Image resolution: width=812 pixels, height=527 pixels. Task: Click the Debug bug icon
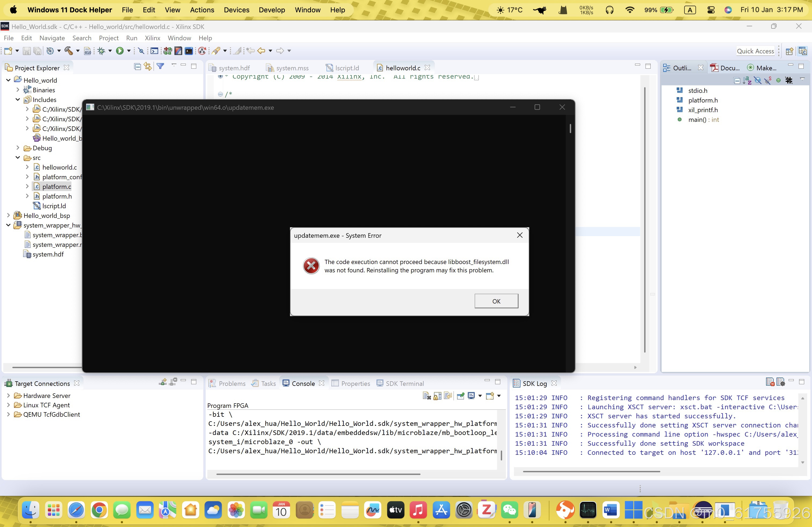[101, 51]
